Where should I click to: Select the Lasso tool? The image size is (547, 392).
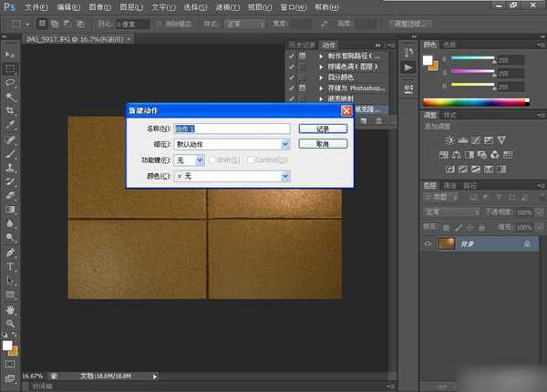[11, 82]
